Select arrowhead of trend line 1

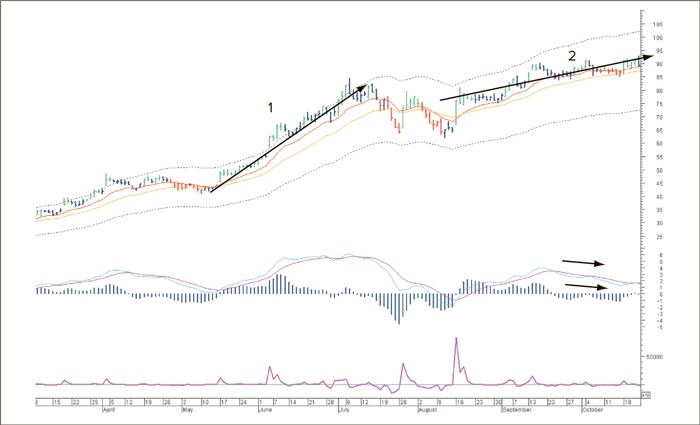(x=362, y=89)
